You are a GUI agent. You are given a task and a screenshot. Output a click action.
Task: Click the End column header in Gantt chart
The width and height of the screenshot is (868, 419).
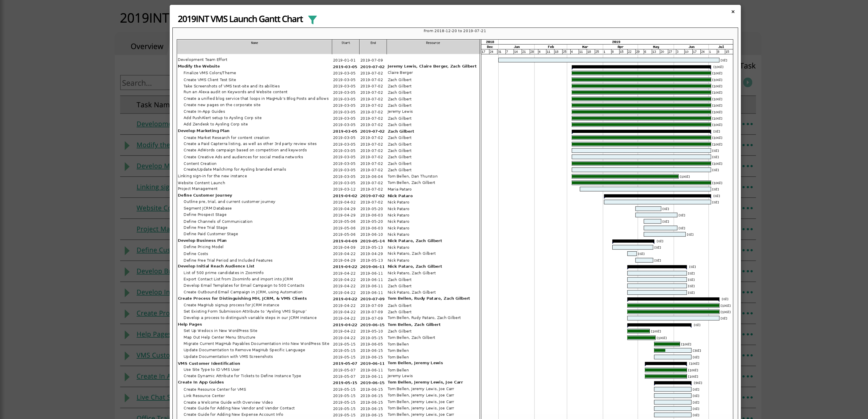(x=373, y=47)
